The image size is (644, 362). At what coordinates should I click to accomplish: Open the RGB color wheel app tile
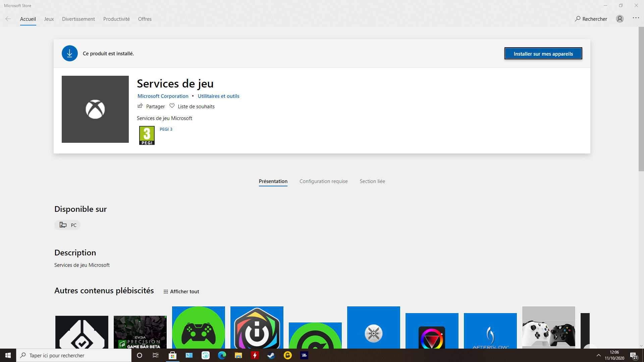click(432, 331)
